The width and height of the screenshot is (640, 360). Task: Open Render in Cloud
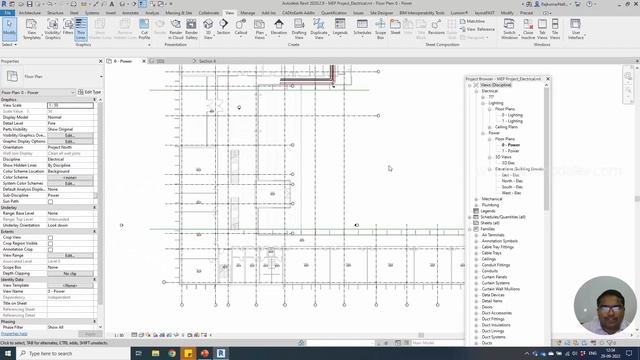click(176, 29)
